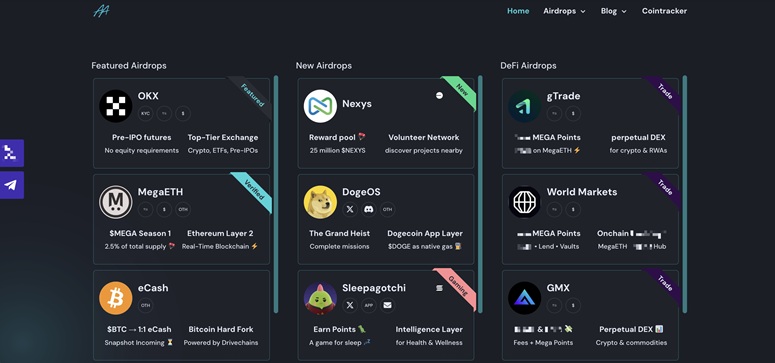775x363 pixels.
Task: Click the Nexys logo
Action: [320, 106]
